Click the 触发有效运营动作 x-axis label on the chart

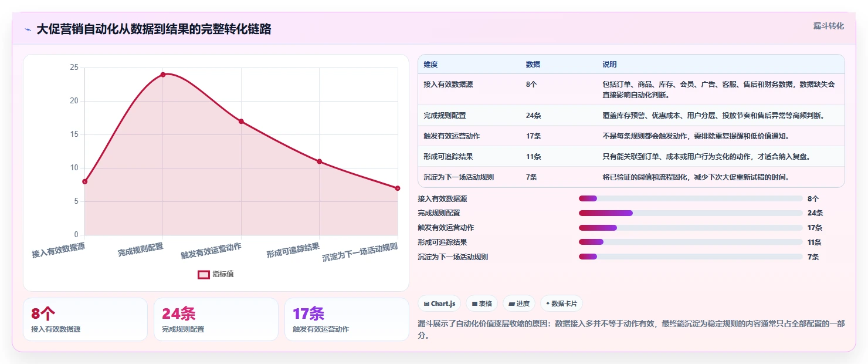click(x=211, y=251)
